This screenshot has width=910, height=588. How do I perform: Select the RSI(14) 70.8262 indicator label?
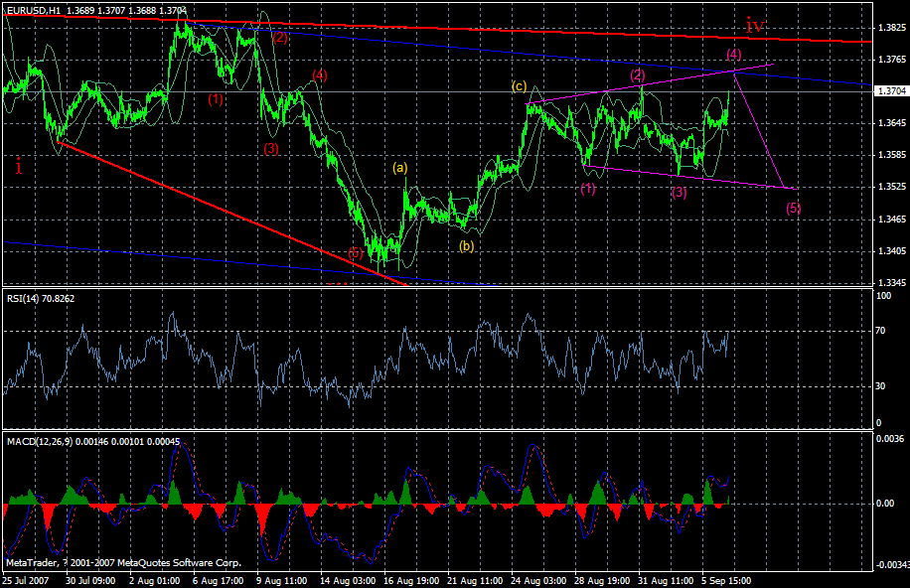[x=41, y=298]
